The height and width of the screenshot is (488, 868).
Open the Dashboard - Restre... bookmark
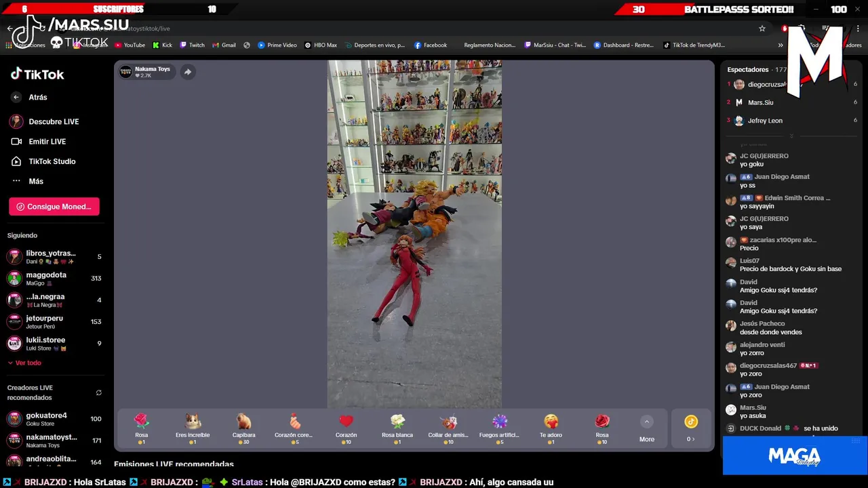(623, 45)
